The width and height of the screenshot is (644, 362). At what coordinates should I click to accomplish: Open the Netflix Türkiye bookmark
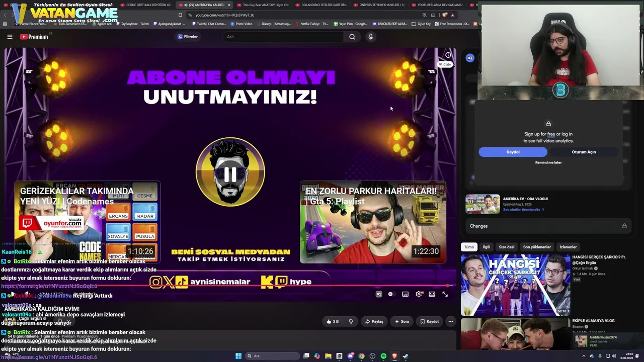point(312,24)
